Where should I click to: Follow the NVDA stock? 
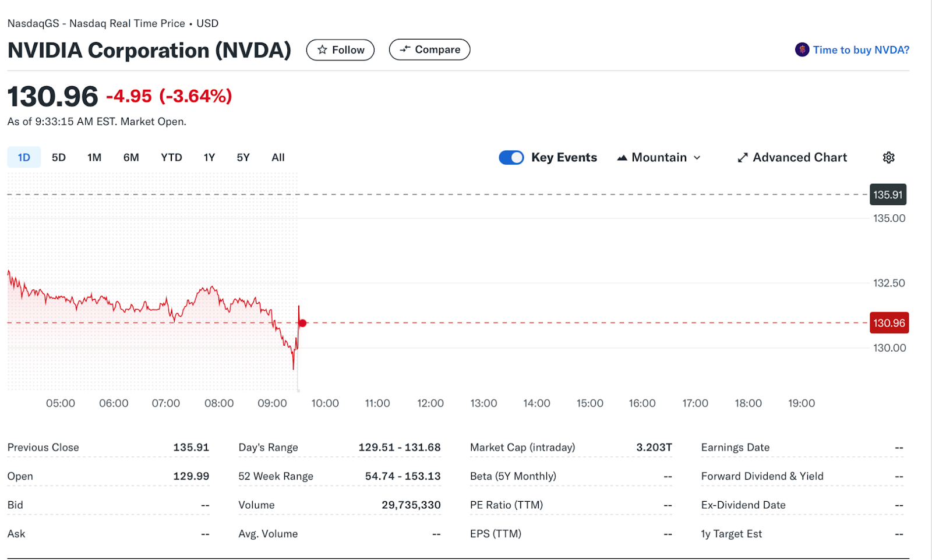click(x=340, y=49)
